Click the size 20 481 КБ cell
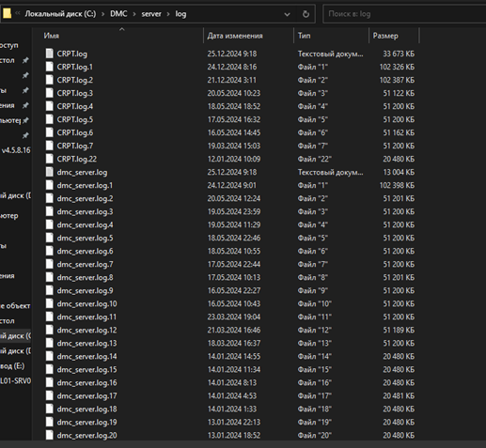Image resolution: width=486 pixels, height=448 pixels. click(x=399, y=395)
